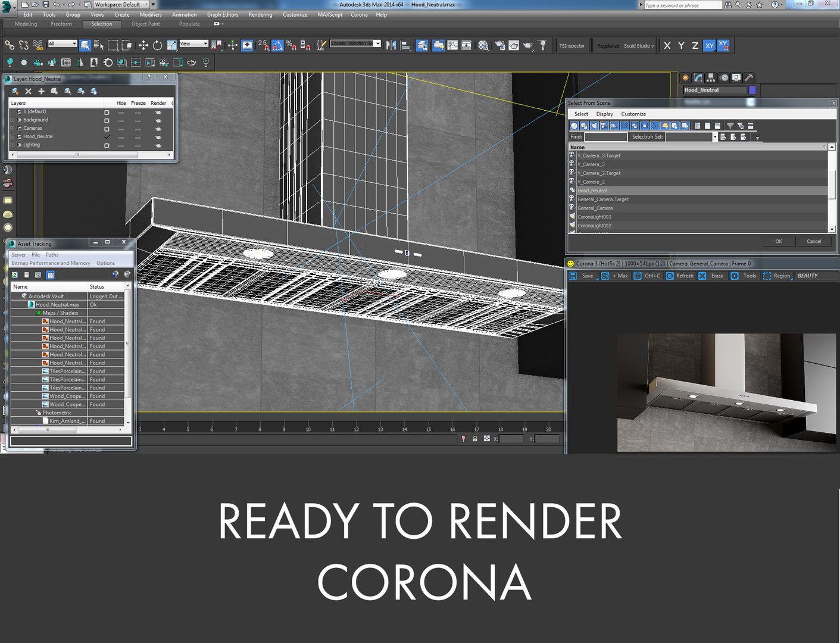Switch to the Object Paint ribbon tab
Image resolution: width=840 pixels, height=643 pixels.
click(x=146, y=24)
